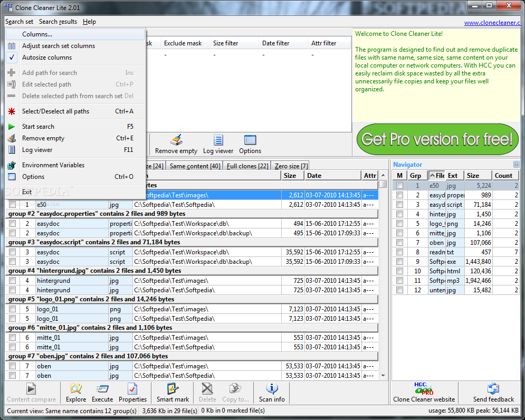This screenshot has height=420, width=525.
Task: Switch to the Same content [40] tab
Action: 195,166
